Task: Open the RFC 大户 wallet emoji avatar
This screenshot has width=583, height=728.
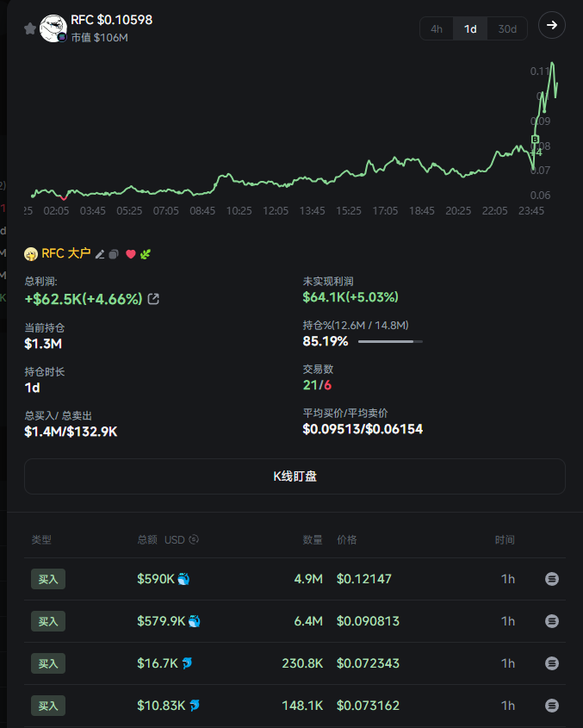Action: [31, 254]
